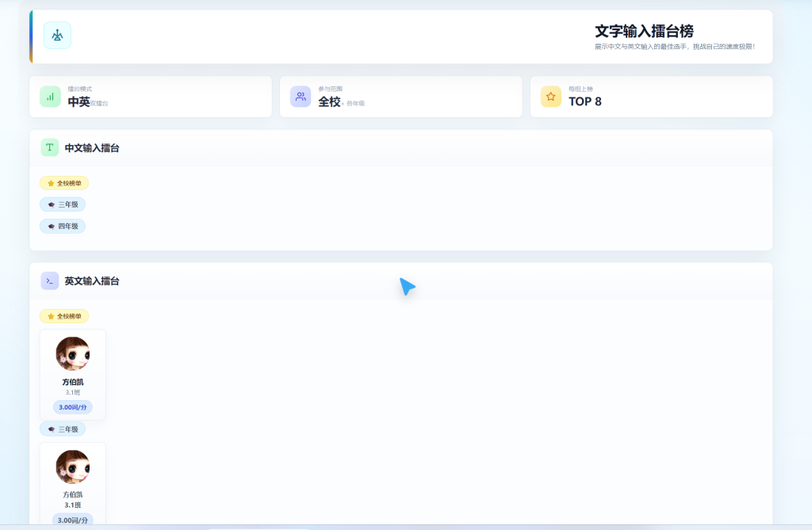Select 三年级 tag under 英文输入擂台
Image resolution: width=812 pixels, height=530 pixels.
63,429
